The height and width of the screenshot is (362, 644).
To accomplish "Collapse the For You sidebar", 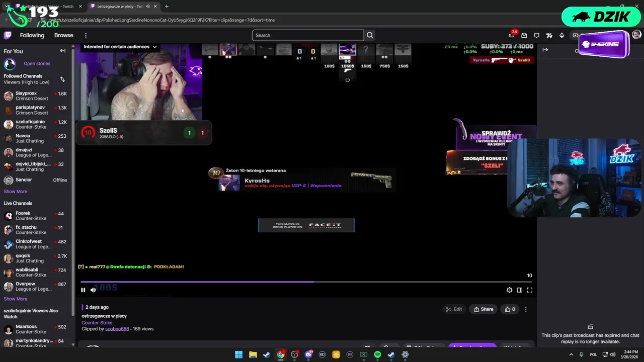I will tap(63, 51).
